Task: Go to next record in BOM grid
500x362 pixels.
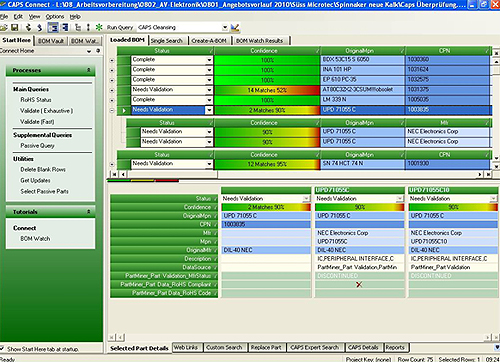Action: coord(480,174)
